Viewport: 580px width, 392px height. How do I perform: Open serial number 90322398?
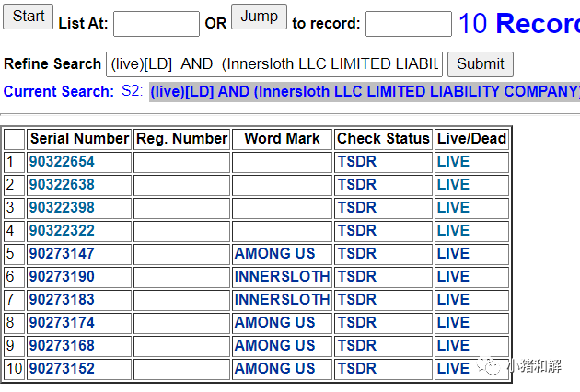click(62, 207)
